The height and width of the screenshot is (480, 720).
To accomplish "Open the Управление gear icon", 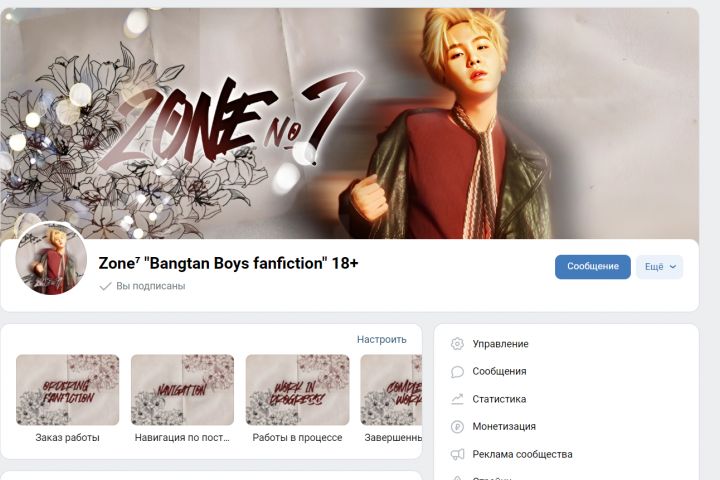I will point(457,344).
